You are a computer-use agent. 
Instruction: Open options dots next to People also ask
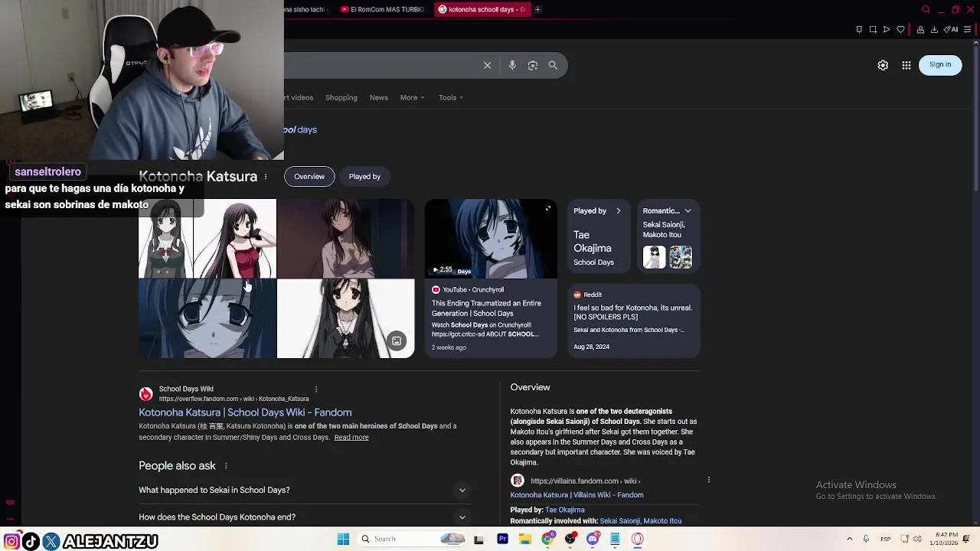pyautogui.click(x=226, y=466)
